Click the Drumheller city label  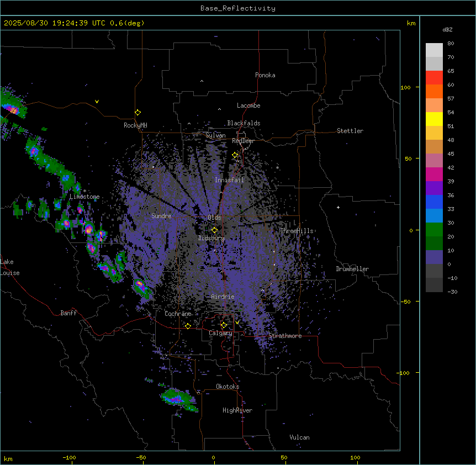352,269
